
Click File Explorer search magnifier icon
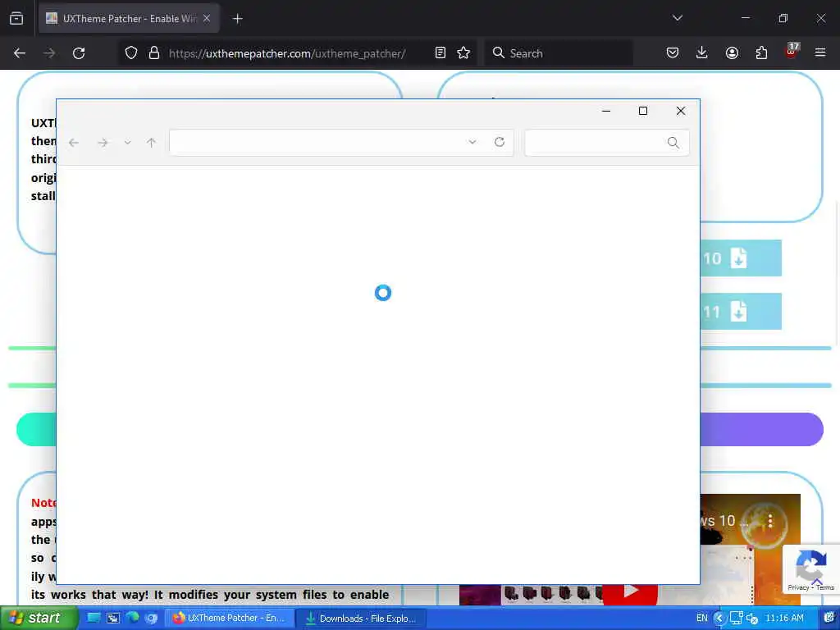coord(673,143)
